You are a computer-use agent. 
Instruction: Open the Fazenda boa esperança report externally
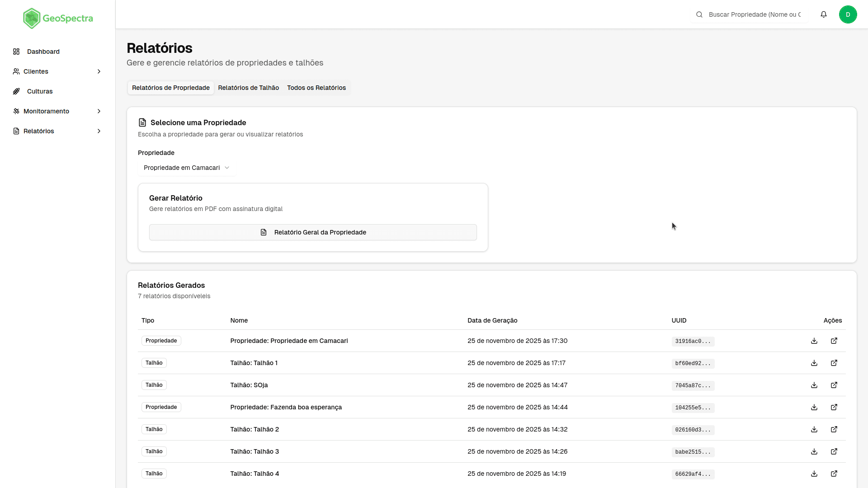tap(835, 407)
